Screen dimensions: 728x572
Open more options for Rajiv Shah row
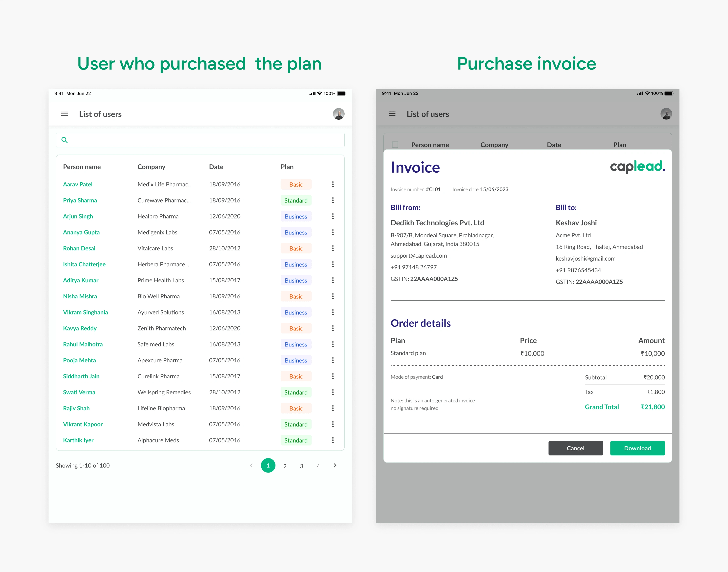pos(333,408)
